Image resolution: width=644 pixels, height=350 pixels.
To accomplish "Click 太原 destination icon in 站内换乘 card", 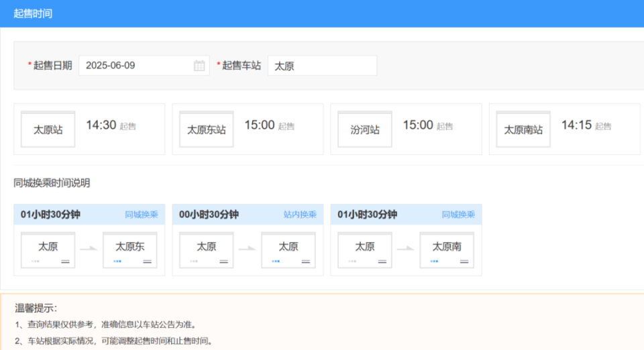I will click(x=288, y=250).
